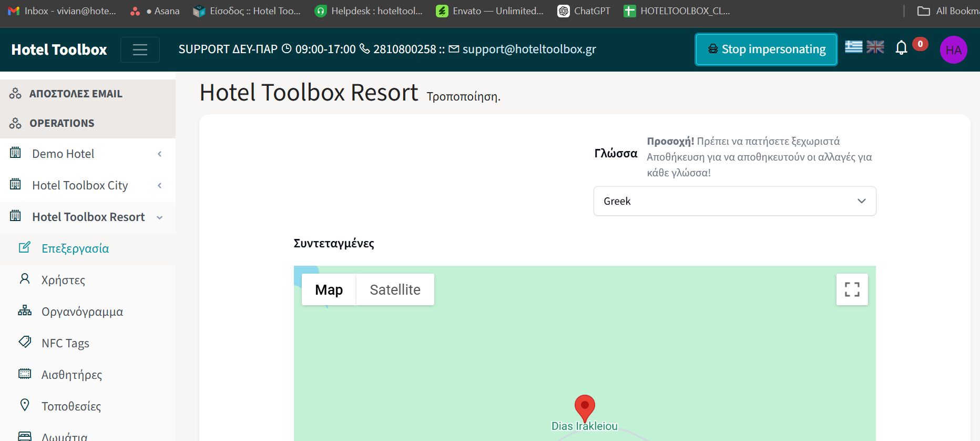Expand the Hotel Toolbox City chevron
This screenshot has width=980, height=441.
pyautogui.click(x=160, y=185)
